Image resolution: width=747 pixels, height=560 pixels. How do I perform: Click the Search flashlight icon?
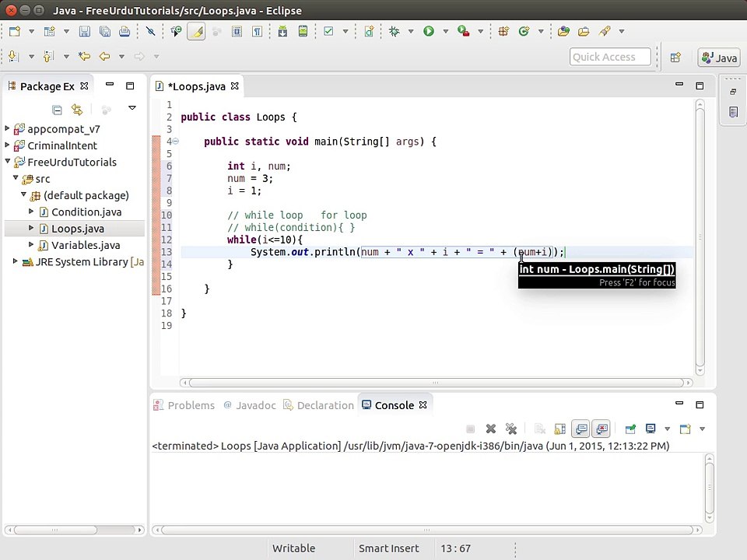click(x=605, y=31)
